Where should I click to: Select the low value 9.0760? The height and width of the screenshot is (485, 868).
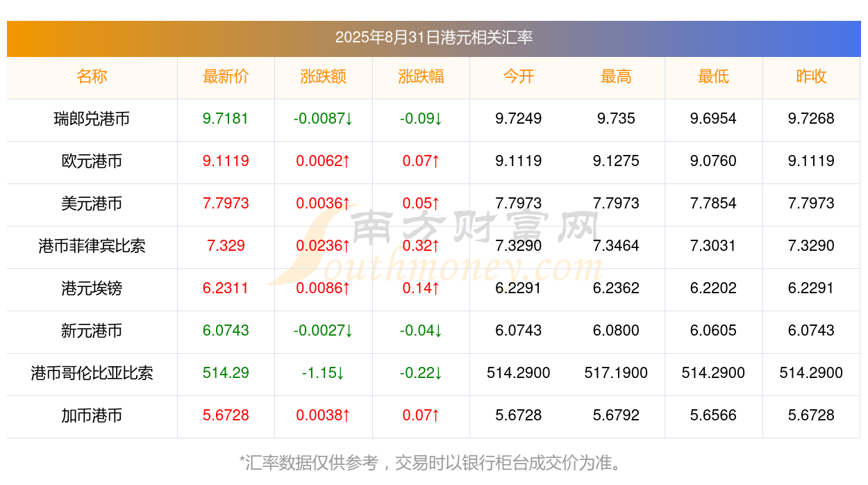pyautogui.click(x=714, y=161)
